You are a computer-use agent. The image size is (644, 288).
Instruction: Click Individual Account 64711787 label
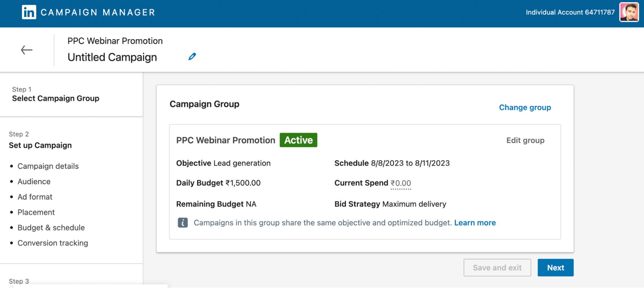click(570, 12)
